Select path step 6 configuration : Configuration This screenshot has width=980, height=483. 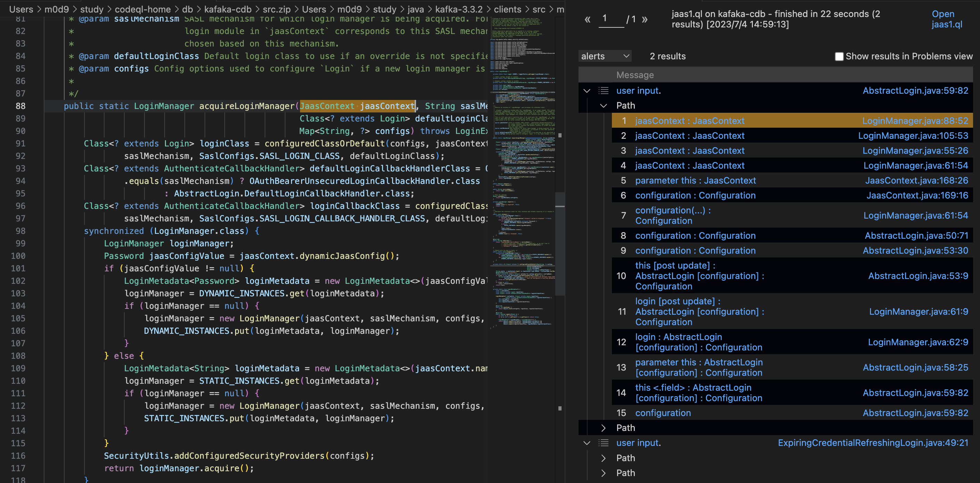pyautogui.click(x=696, y=195)
